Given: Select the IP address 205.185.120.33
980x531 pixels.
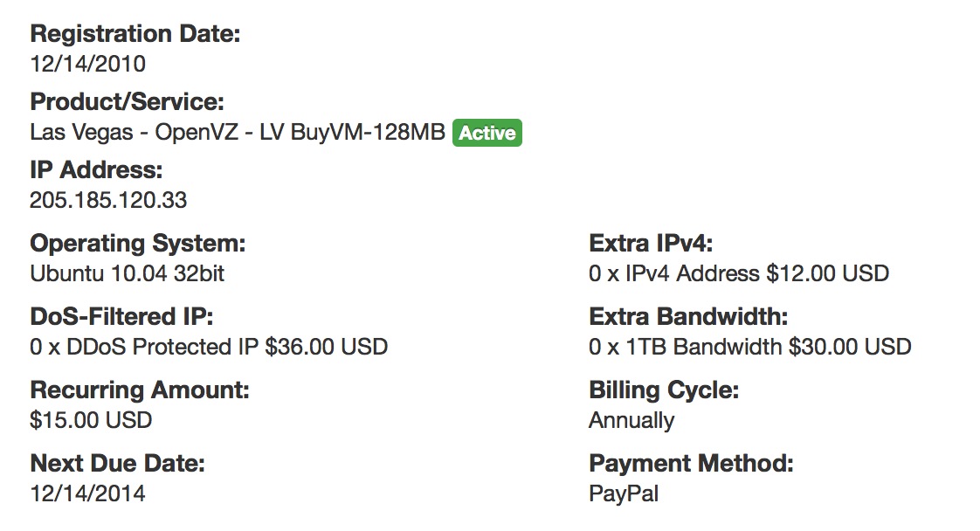Looking at the screenshot, I should (108, 200).
